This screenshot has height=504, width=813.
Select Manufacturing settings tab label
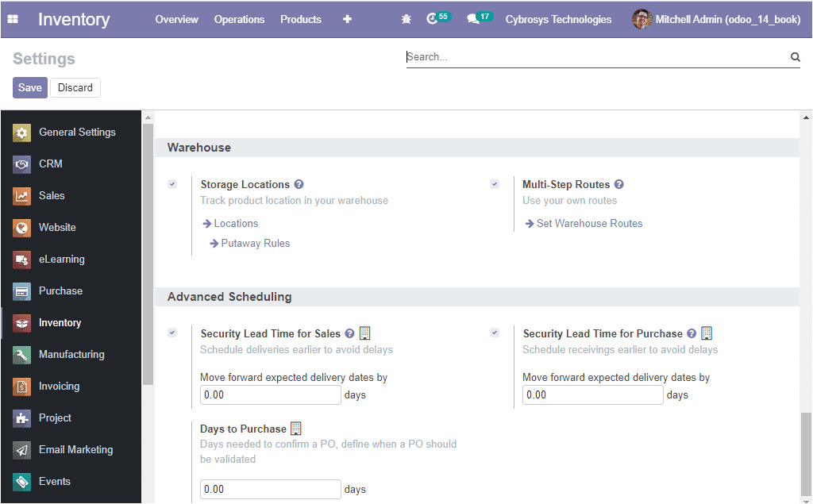click(71, 355)
